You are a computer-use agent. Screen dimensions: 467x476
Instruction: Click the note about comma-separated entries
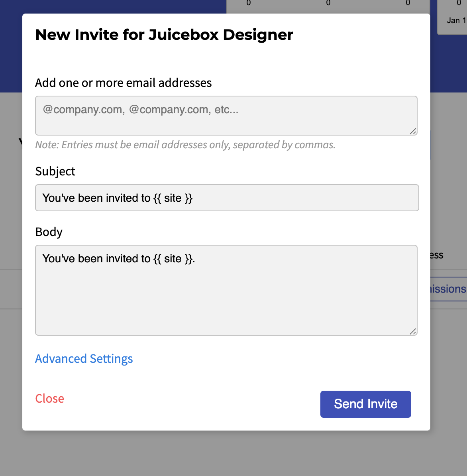185,145
